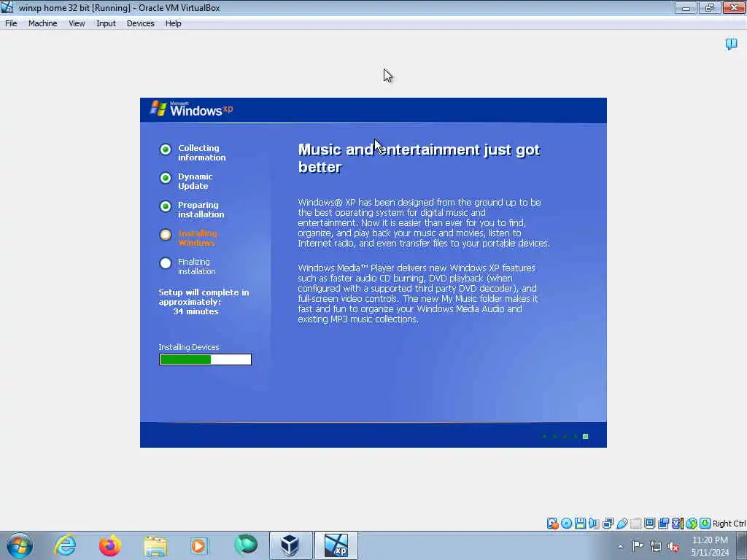The height and width of the screenshot is (560, 747).
Task: Open the hard disk activity indicator
Action: 552,524
